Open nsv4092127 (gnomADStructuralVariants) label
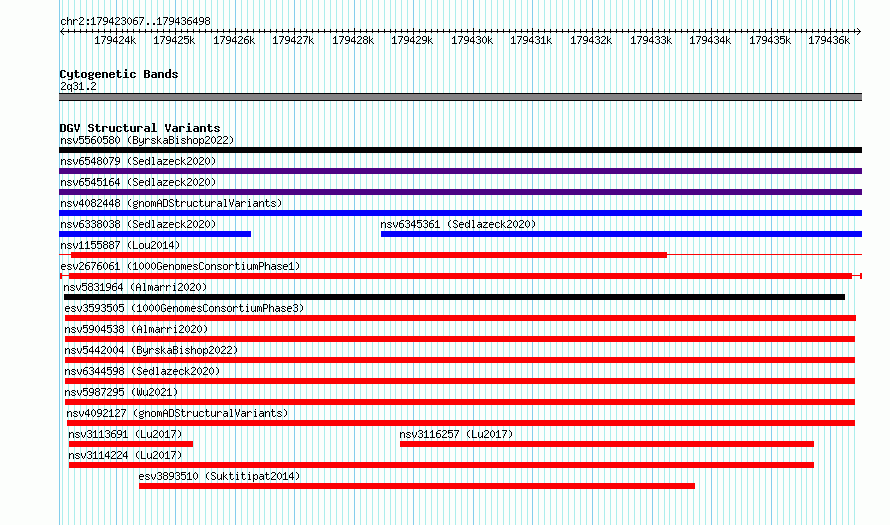890x525 pixels. 177,413
